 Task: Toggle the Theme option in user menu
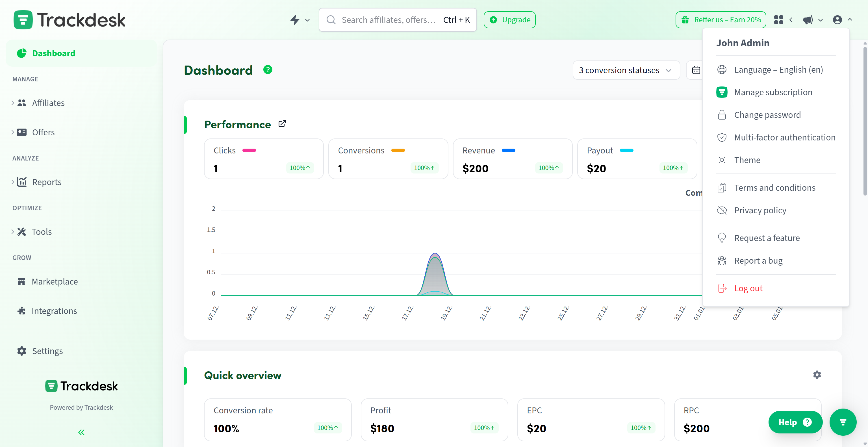coord(747,160)
